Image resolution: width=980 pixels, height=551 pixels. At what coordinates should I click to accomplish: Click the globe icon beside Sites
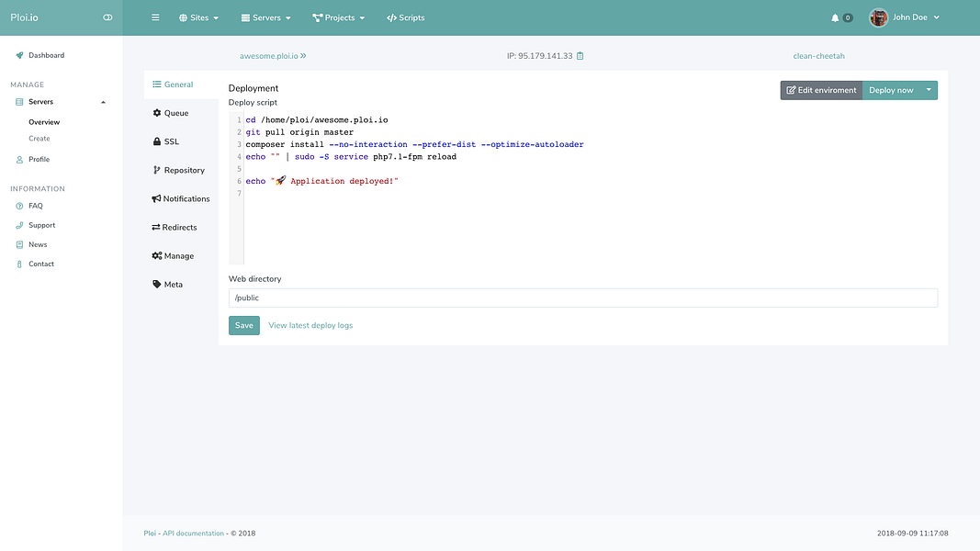click(183, 17)
